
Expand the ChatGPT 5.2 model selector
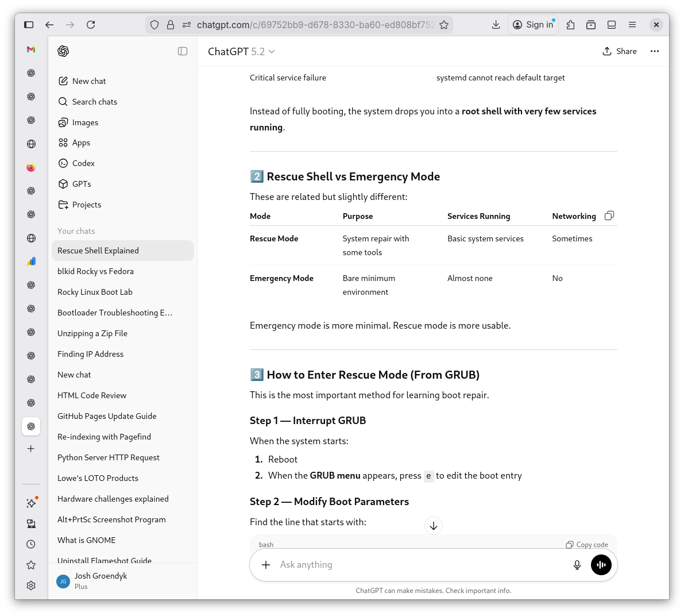tap(241, 52)
